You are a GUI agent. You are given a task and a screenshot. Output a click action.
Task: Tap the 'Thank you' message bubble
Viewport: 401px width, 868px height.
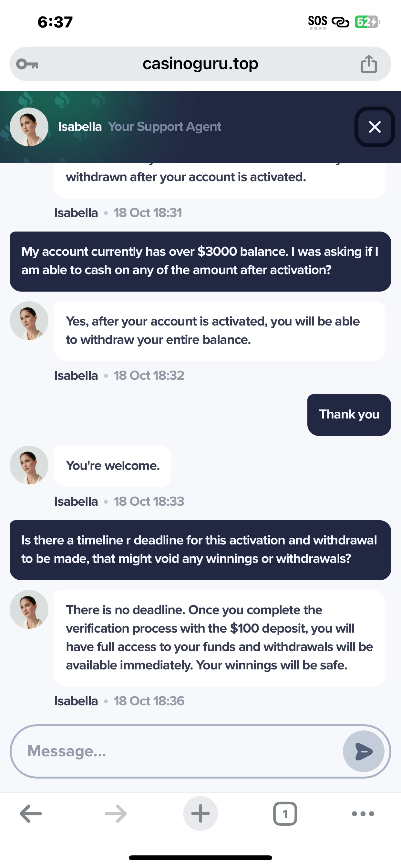coord(349,415)
